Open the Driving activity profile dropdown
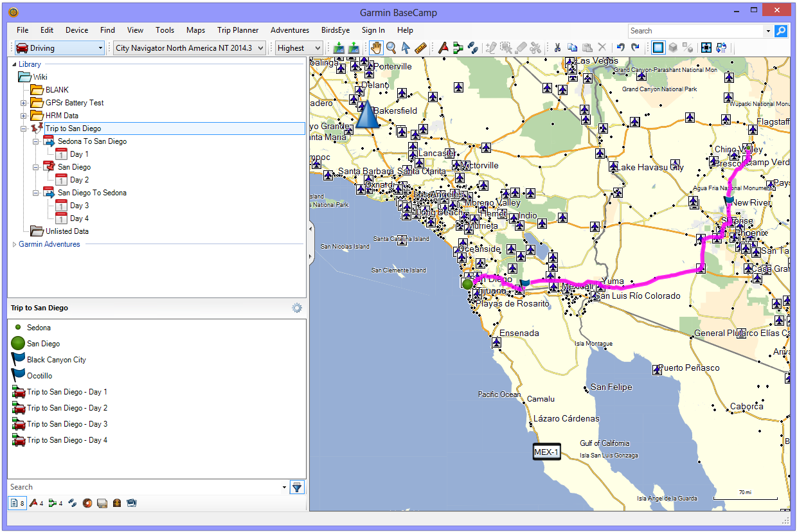 click(59, 48)
